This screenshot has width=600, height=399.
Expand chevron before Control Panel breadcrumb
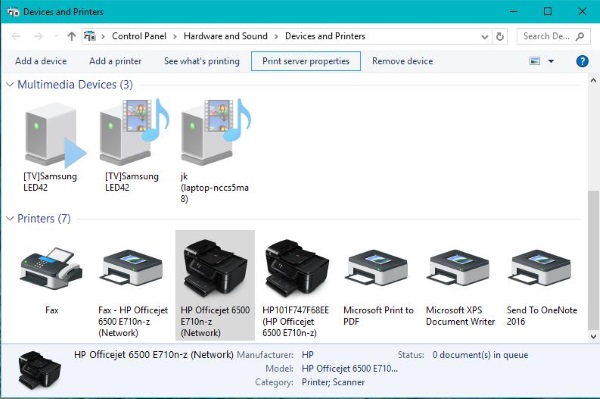tap(103, 37)
